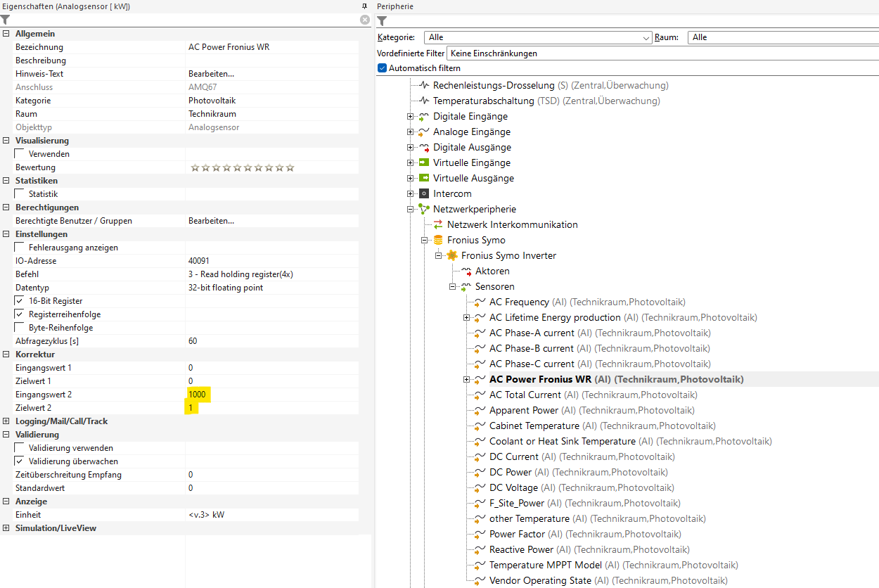Click the Fronius Symo Inverter sun icon
This screenshot has height=588, width=879.
point(452,255)
